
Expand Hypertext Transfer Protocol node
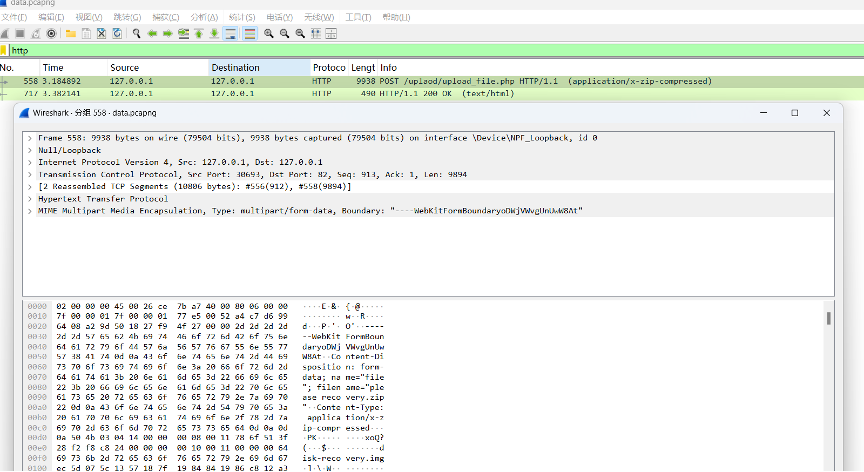(30, 199)
